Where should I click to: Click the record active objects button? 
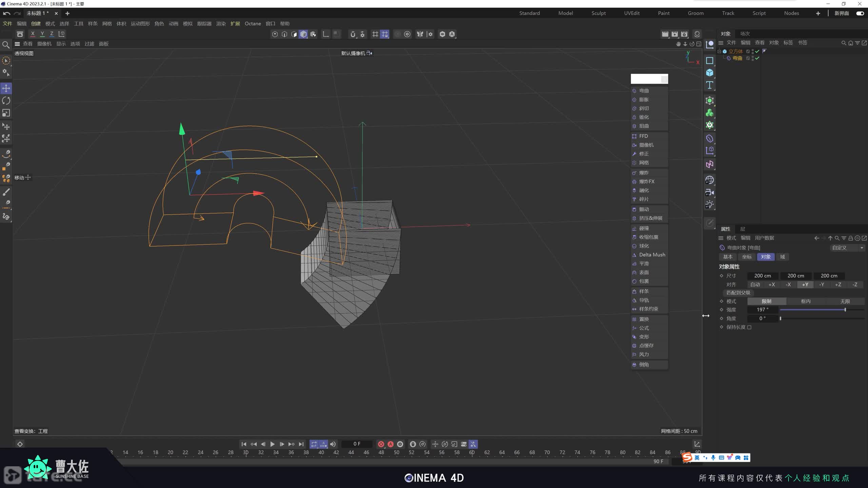point(381,444)
